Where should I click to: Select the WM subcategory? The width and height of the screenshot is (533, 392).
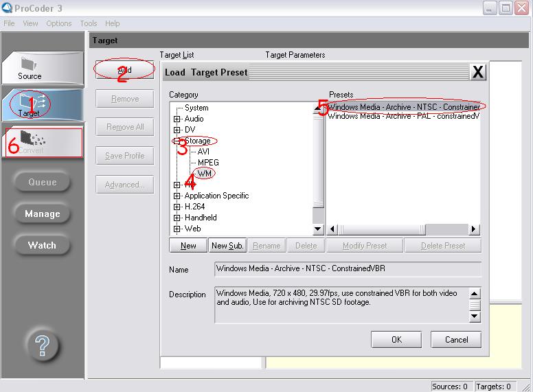click(204, 174)
